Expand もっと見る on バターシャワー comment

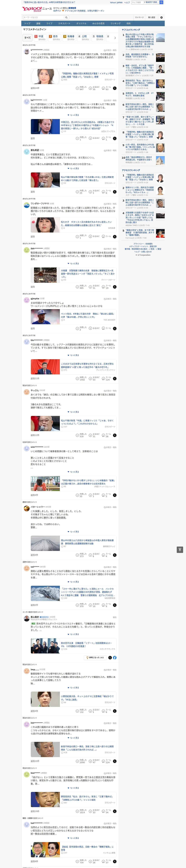(73, 532)
